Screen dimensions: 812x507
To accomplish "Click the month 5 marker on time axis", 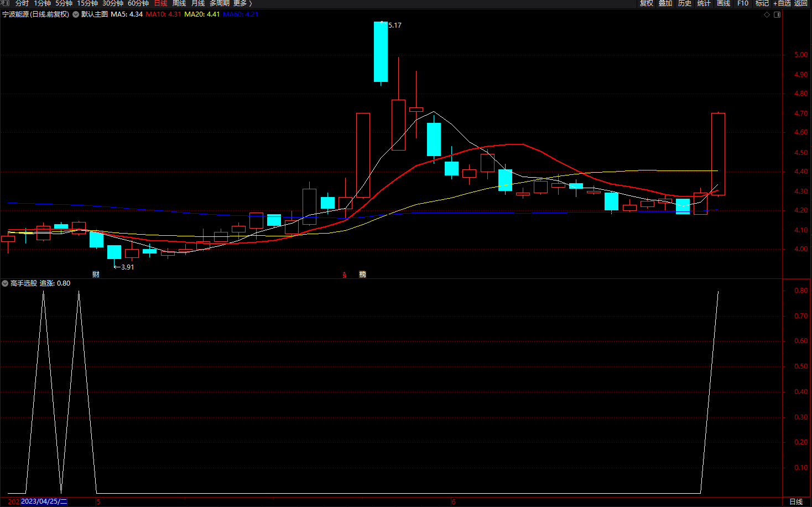I will click(98, 502).
